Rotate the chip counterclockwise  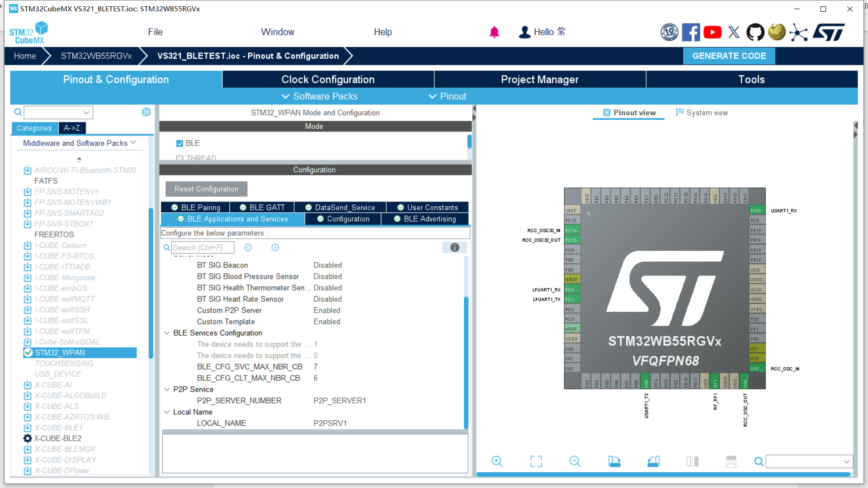click(653, 461)
